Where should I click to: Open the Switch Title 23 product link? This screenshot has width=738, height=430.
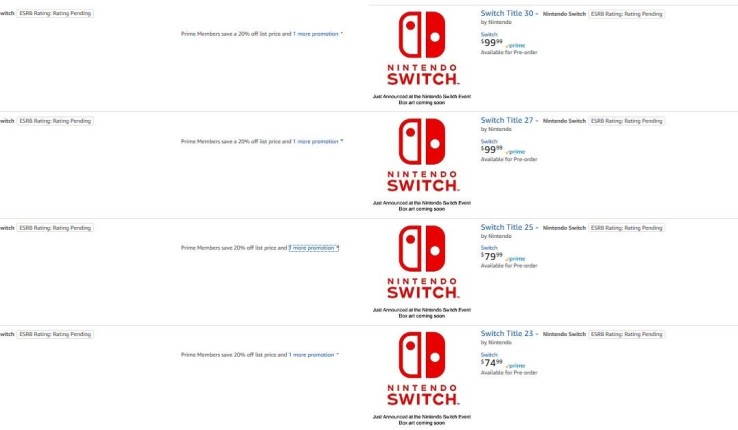pyautogui.click(x=506, y=333)
